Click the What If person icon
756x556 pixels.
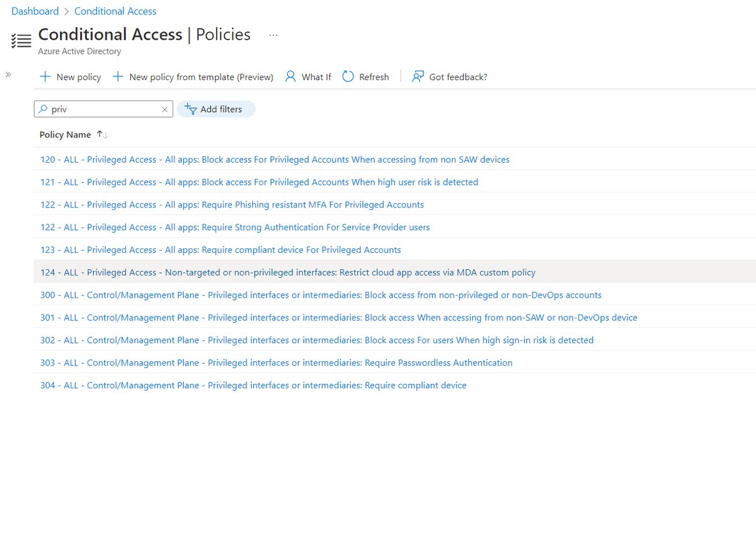(290, 77)
